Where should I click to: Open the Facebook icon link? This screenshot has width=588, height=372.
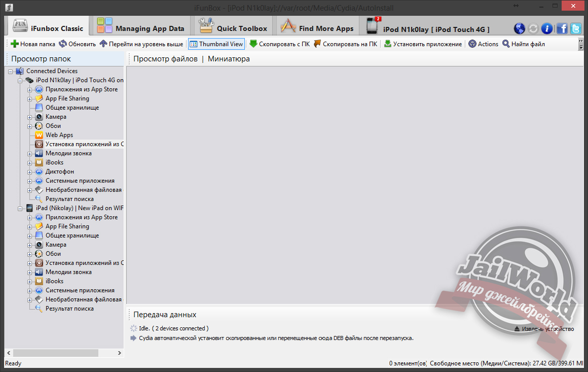click(x=562, y=28)
